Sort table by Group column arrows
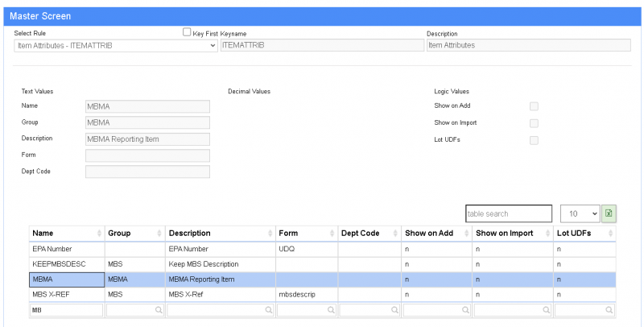Viewport: 644px width, 327px height. (161, 234)
